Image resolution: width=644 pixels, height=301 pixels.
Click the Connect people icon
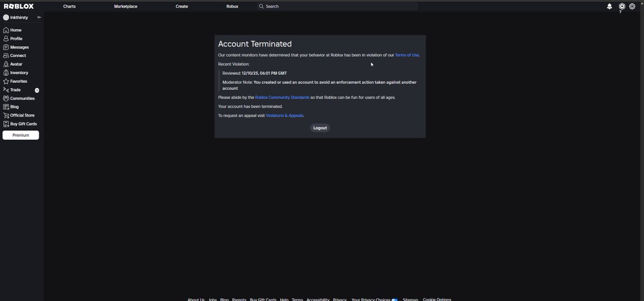click(x=6, y=55)
